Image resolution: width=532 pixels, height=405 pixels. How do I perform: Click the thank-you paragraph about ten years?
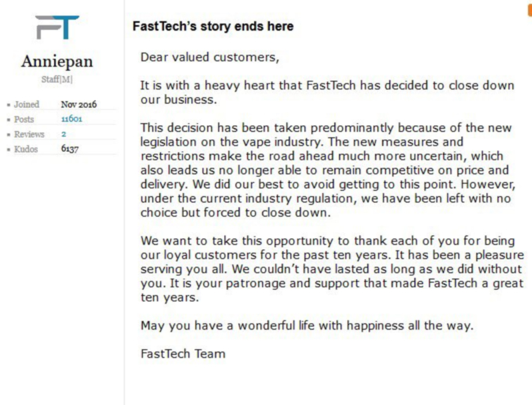333,269
